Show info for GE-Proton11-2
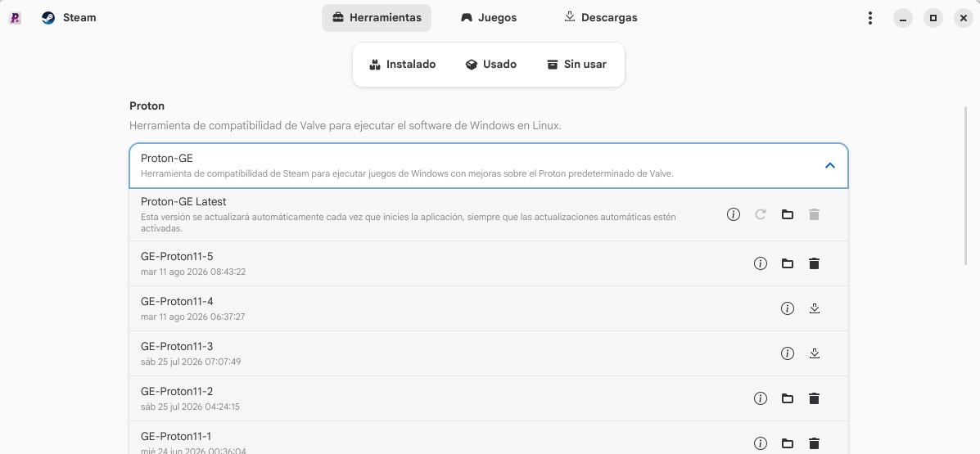This screenshot has height=454, width=980. [x=761, y=398]
